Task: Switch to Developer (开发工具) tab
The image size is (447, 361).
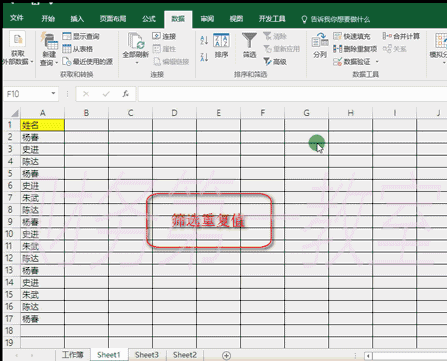Action: [x=272, y=19]
